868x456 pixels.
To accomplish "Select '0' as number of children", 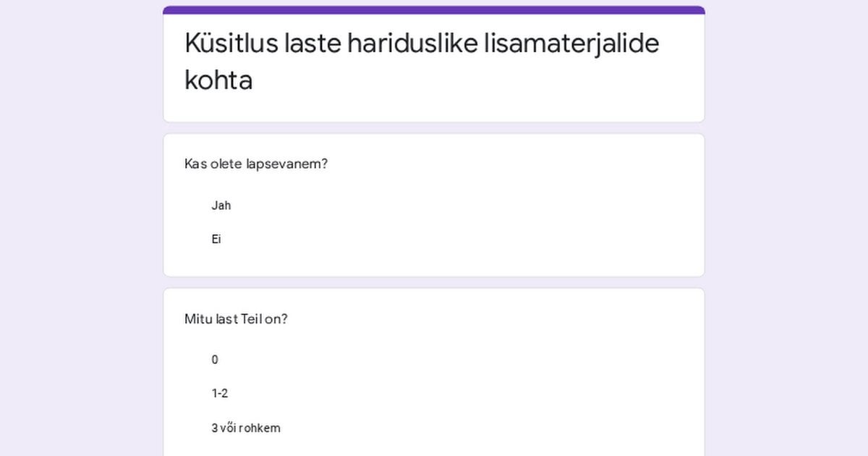I will point(215,360).
